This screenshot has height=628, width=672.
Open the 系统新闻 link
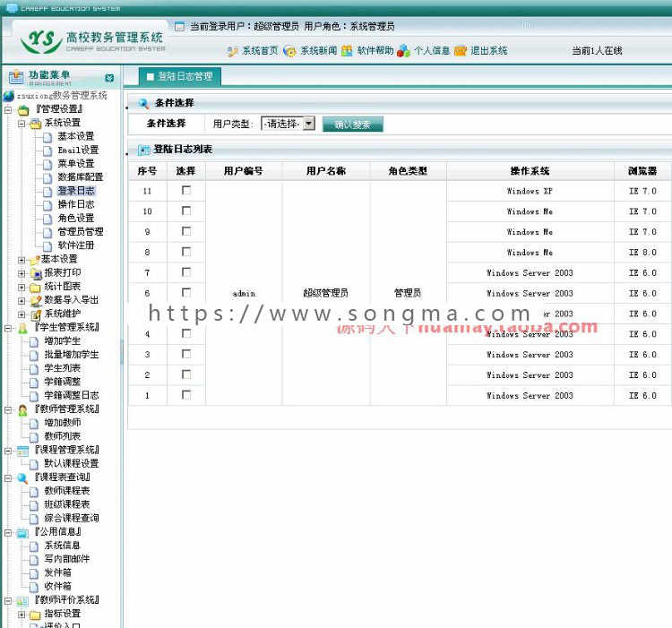tap(318, 51)
